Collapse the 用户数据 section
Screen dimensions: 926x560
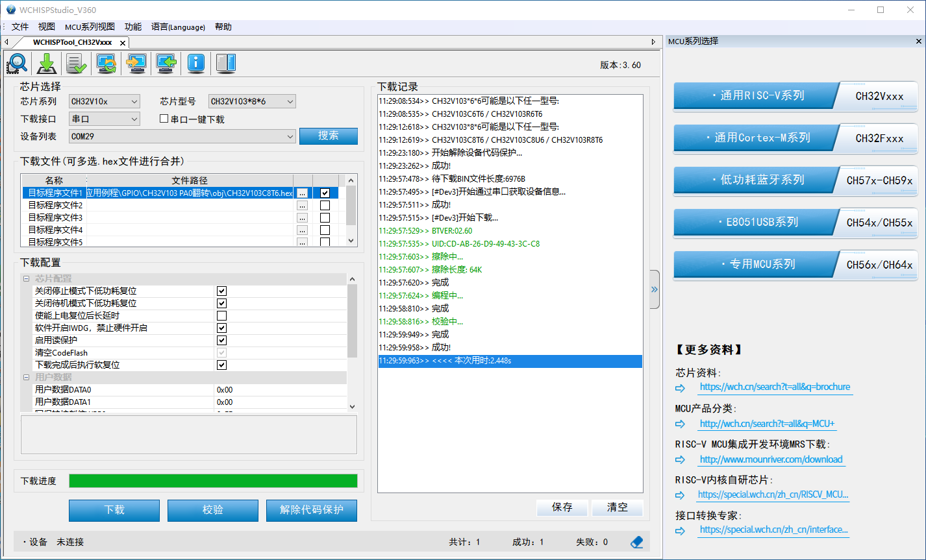click(x=27, y=378)
